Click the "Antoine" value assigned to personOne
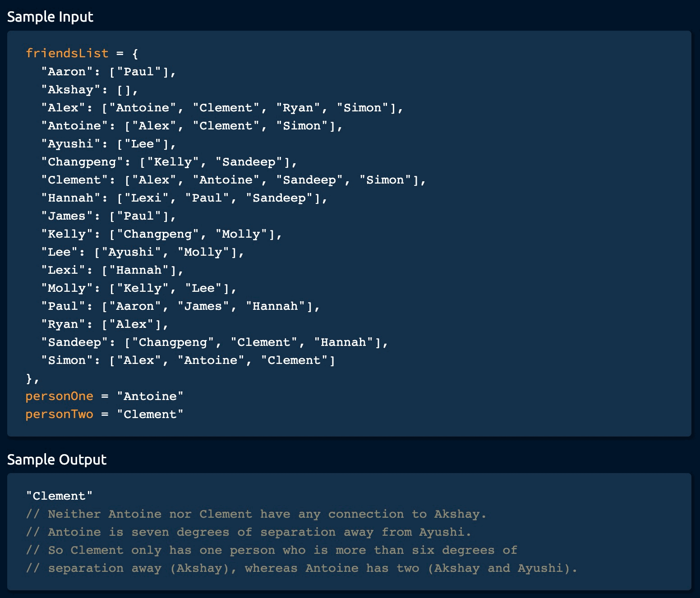The image size is (700, 598). click(150, 396)
